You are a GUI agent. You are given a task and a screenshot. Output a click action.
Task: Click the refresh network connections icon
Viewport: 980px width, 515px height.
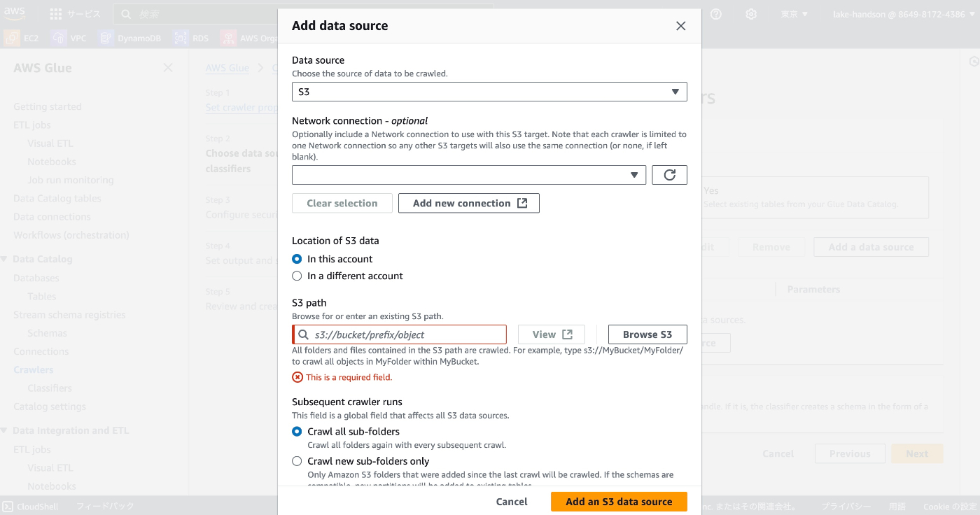(669, 175)
